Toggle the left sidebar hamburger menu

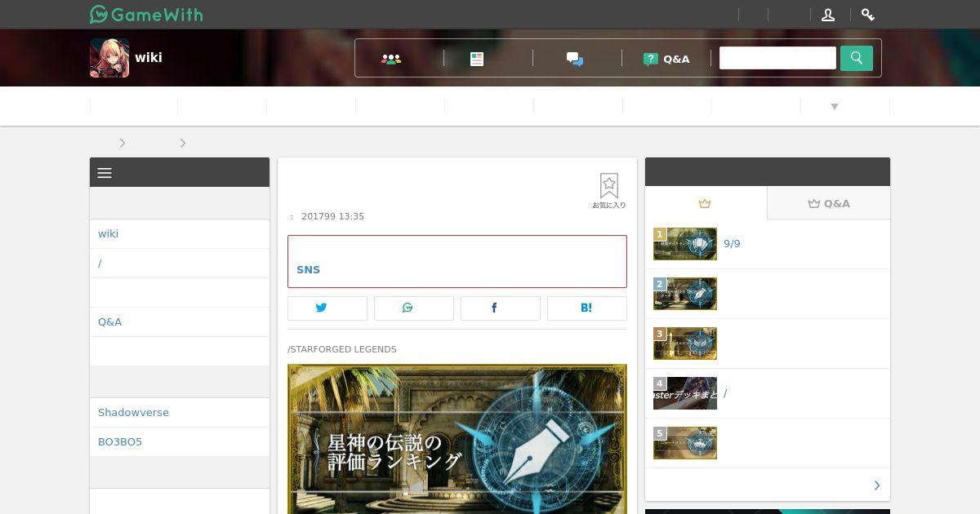(105, 173)
